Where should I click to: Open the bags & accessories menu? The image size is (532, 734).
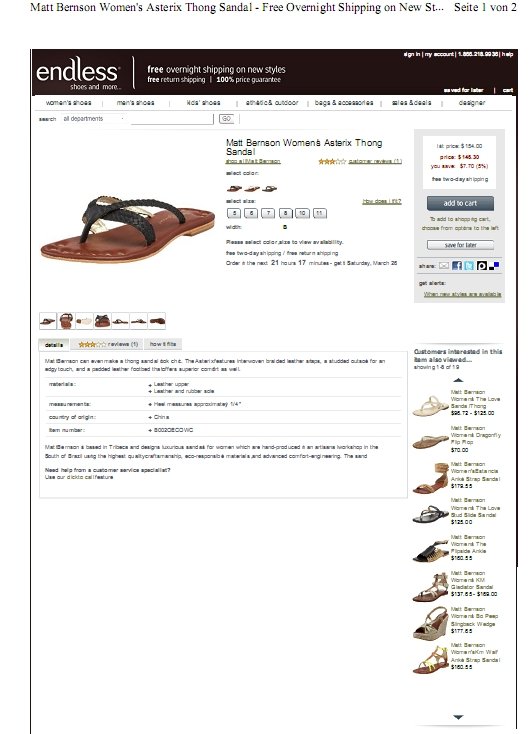(x=344, y=103)
